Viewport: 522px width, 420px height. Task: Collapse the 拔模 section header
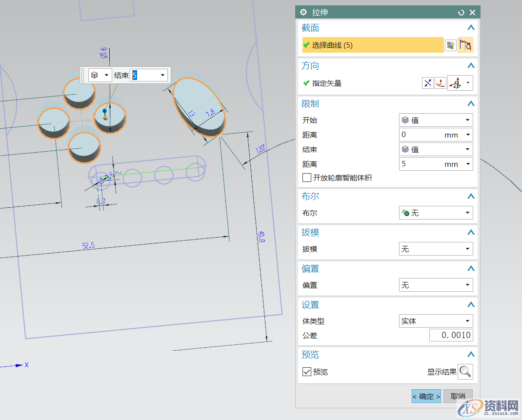click(x=470, y=232)
